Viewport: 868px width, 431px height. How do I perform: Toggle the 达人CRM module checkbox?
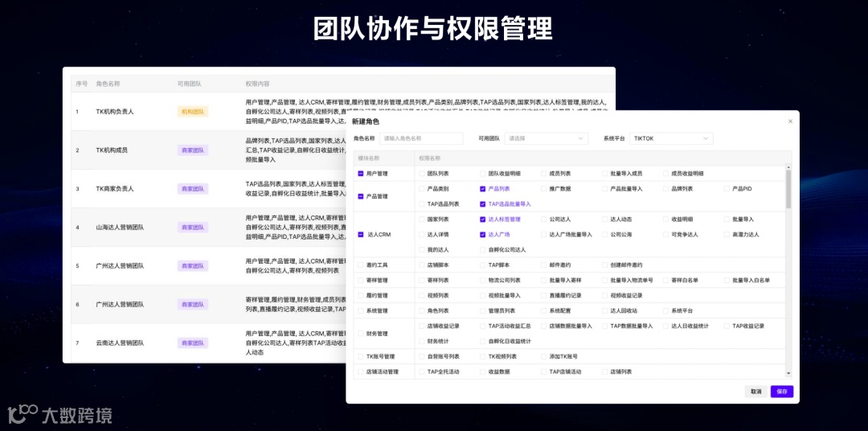pos(360,234)
